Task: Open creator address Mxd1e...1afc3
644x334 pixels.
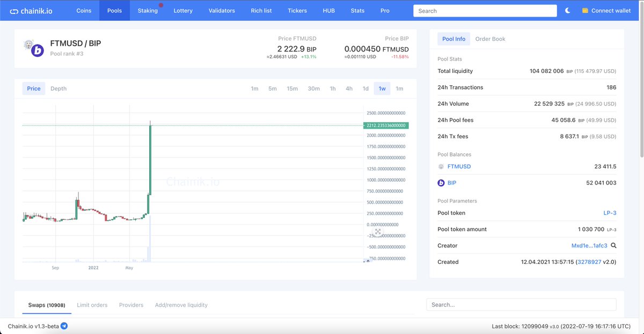Action: (x=589, y=246)
